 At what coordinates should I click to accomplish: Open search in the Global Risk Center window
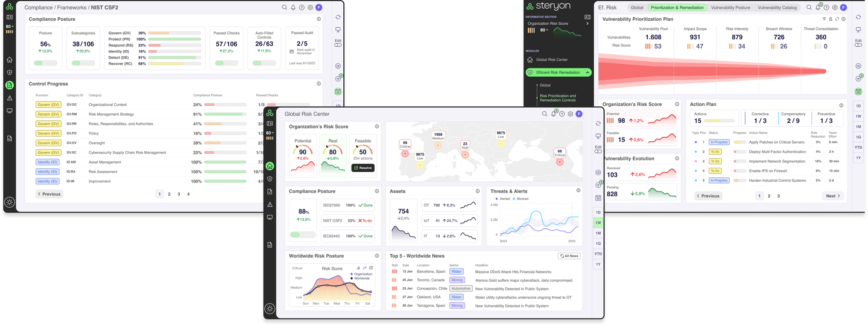point(544,114)
